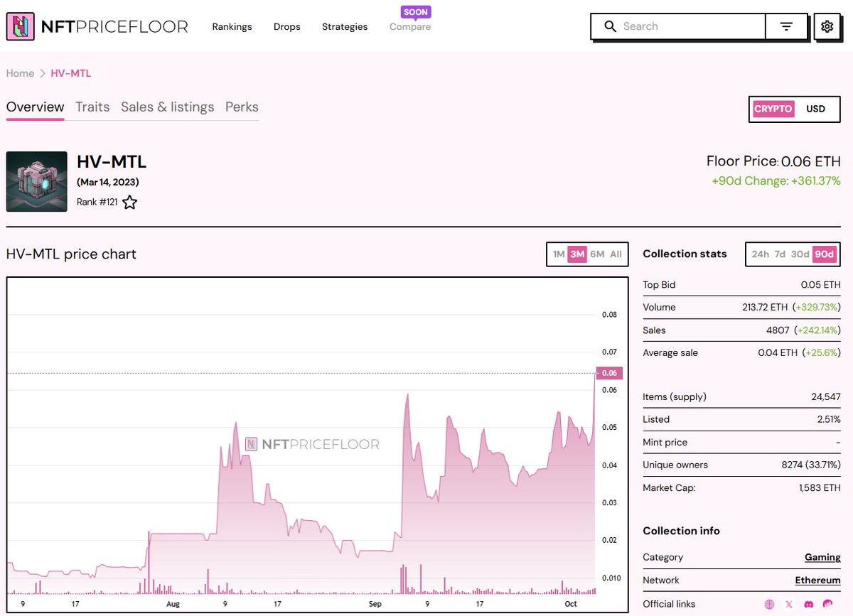This screenshot has width=853, height=616.
Task: Open the official OpenSea-style marketplace link
Action: pyautogui.click(x=827, y=604)
